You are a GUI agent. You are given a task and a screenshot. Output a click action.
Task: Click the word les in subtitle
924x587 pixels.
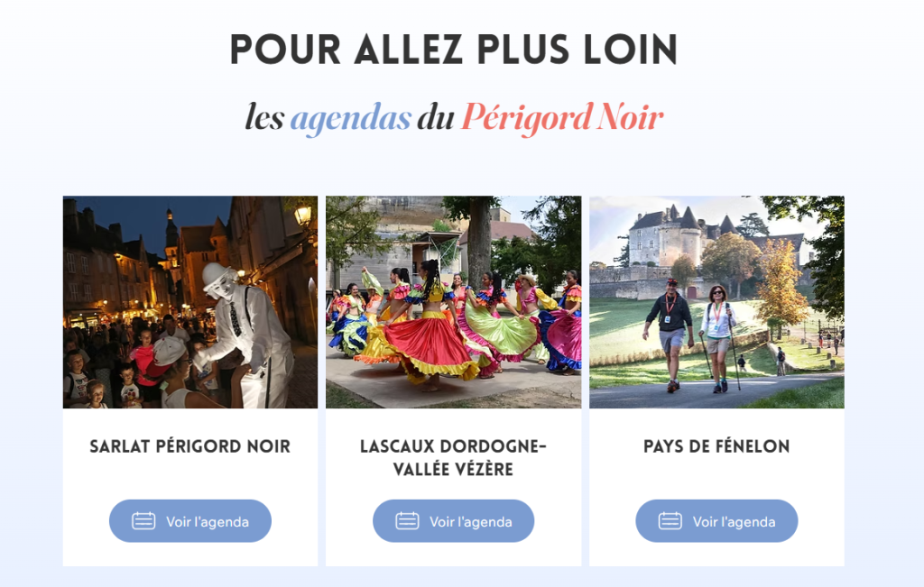pos(264,116)
